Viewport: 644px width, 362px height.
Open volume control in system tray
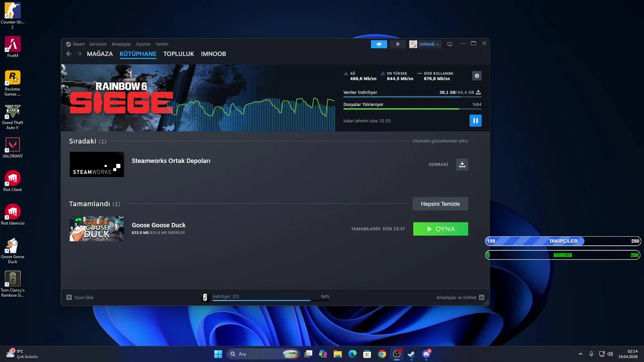[610, 354]
